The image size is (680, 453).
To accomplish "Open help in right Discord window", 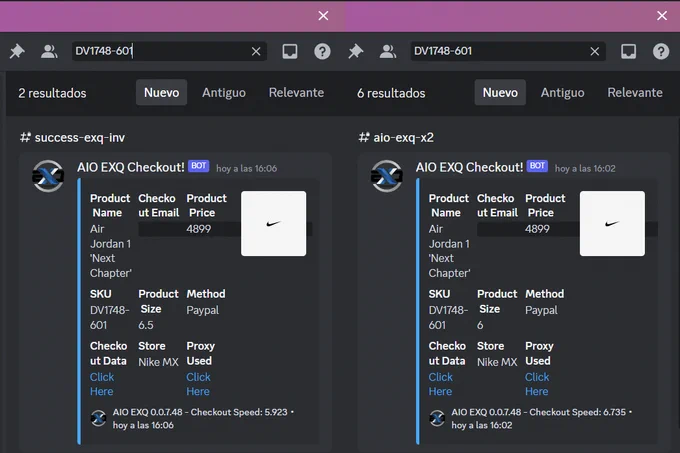I will [x=661, y=52].
